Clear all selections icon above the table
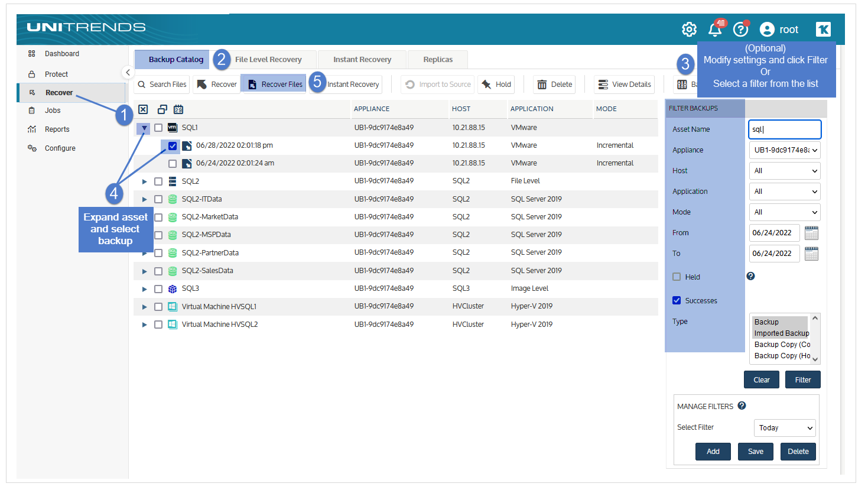 click(143, 109)
